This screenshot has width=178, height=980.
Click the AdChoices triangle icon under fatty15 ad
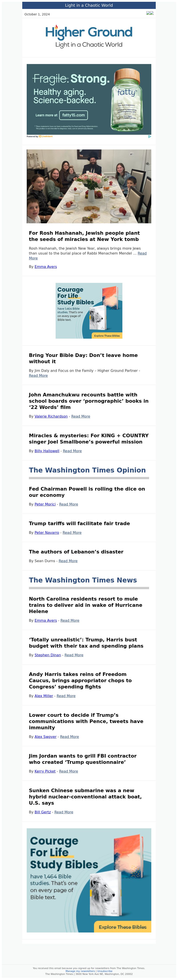(x=150, y=136)
